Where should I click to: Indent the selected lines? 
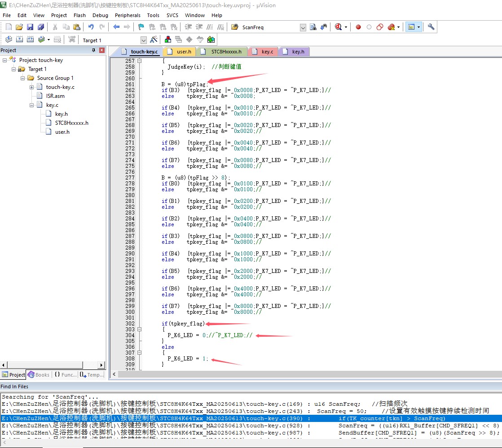[x=188, y=27]
